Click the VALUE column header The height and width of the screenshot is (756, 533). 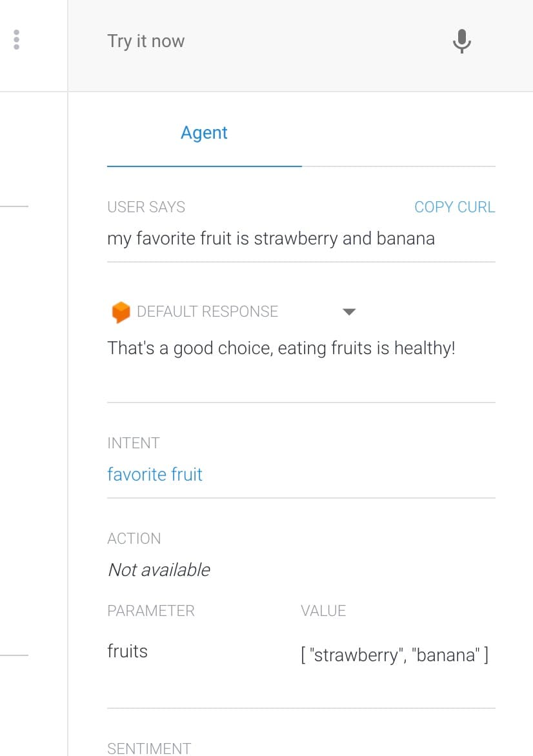point(323,611)
